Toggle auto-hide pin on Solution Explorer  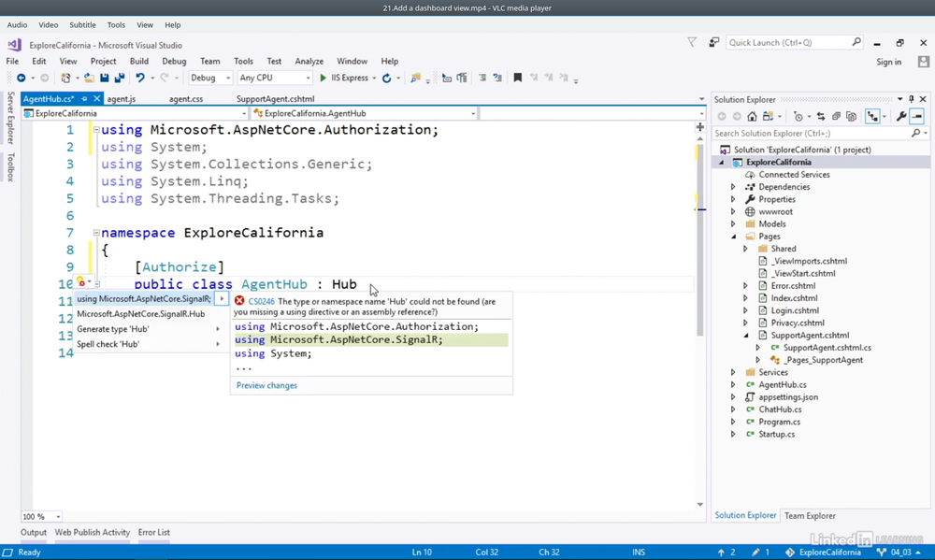[x=912, y=99]
